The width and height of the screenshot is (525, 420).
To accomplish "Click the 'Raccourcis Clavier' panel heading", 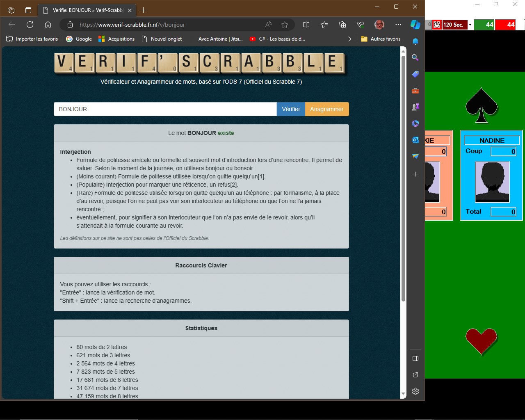I will pyautogui.click(x=201, y=265).
